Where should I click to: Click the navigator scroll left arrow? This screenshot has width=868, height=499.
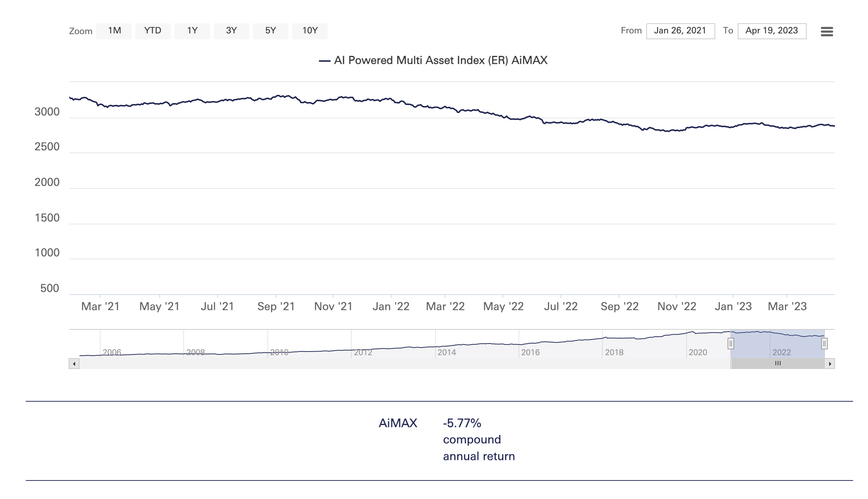click(74, 364)
